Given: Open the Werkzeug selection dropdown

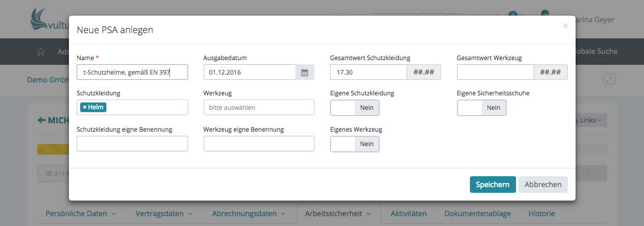Looking at the screenshot, I should [259, 107].
